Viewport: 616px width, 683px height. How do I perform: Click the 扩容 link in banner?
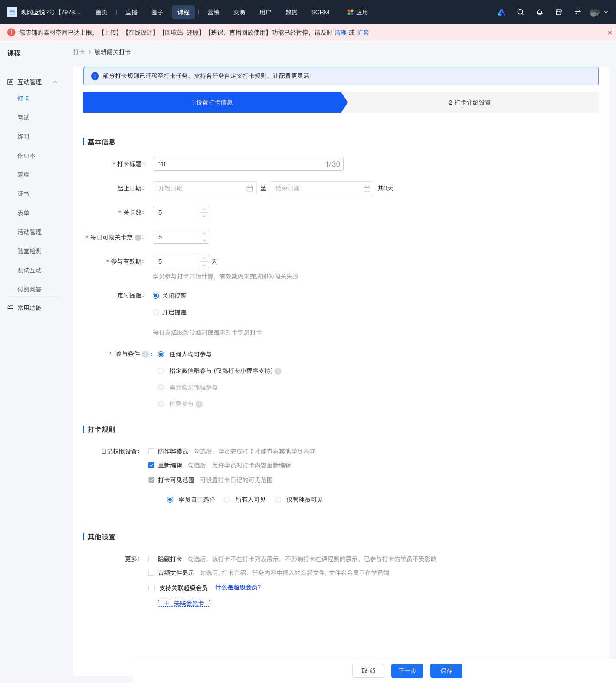click(x=363, y=33)
